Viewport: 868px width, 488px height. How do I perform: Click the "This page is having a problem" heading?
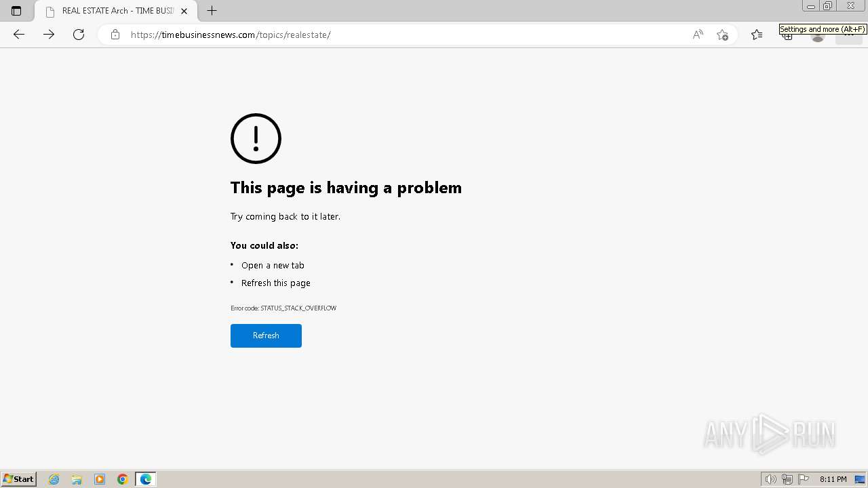[x=346, y=188]
